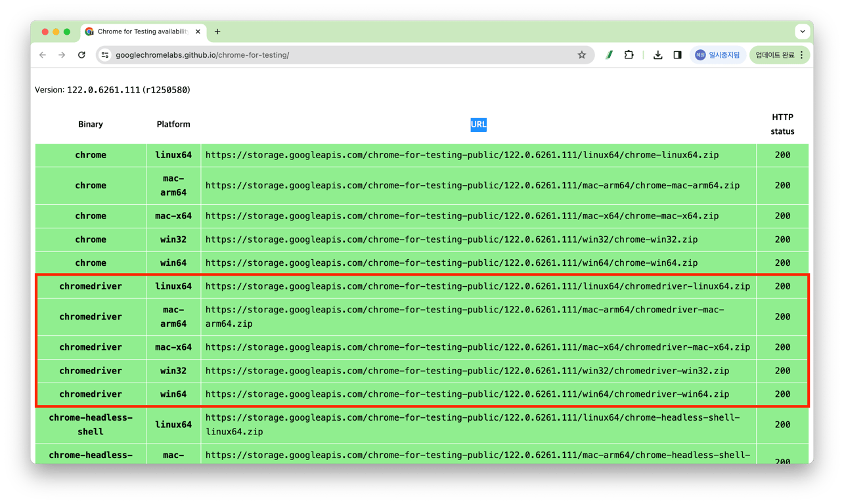Open the green pen extension icon
Screen dimensions: 844x504
point(609,55)
